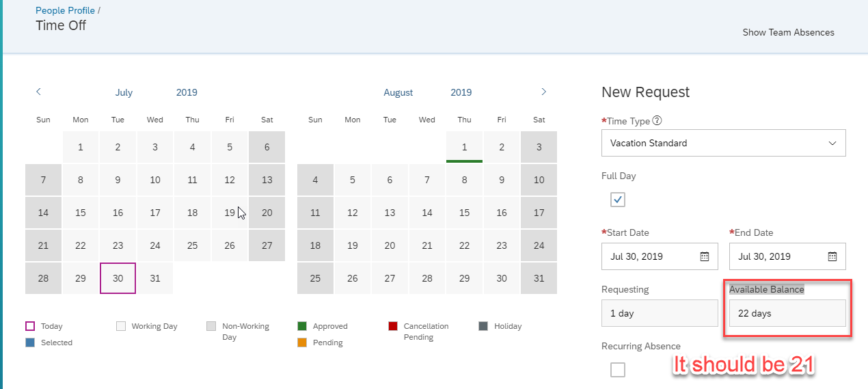Open the Start Date calendar picker icon
This screenshot has width=868, height=389.
tap(705, 256)
